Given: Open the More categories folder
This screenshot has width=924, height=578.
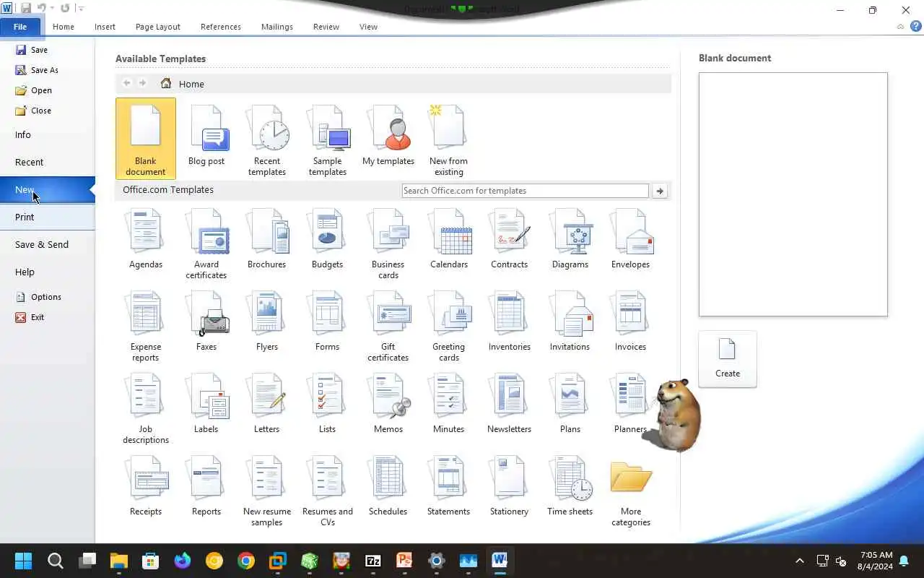Looking at the screenshot, I should (631, 493).
